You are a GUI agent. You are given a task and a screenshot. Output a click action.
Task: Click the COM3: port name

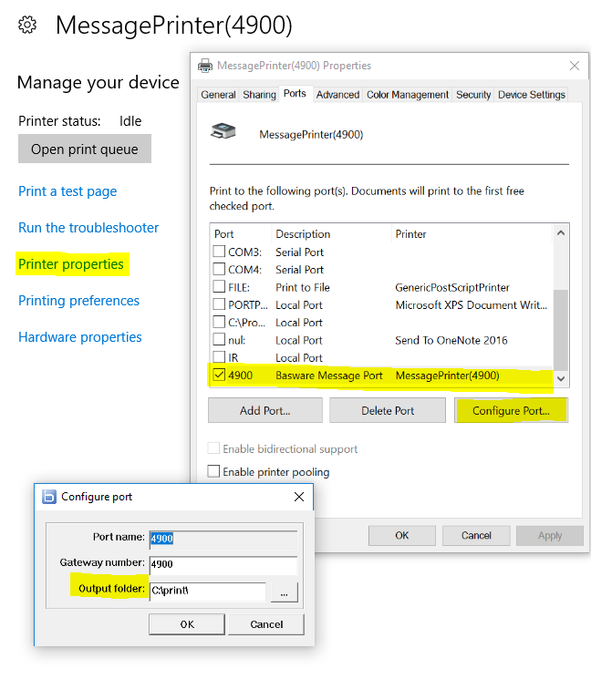pyautogui.click(x=244, y=252)
